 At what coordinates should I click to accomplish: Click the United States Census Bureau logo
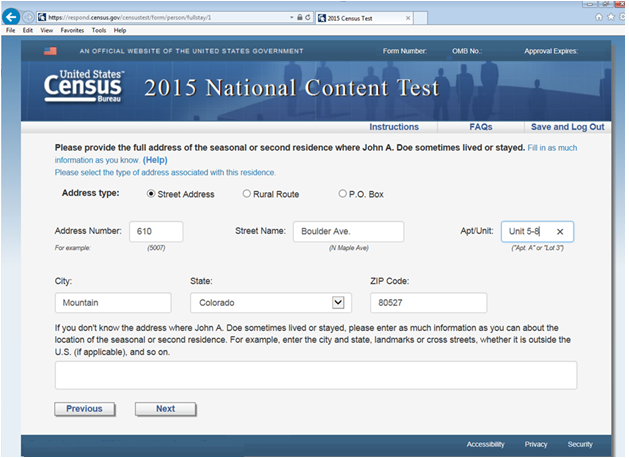click(x=84, y=86)
